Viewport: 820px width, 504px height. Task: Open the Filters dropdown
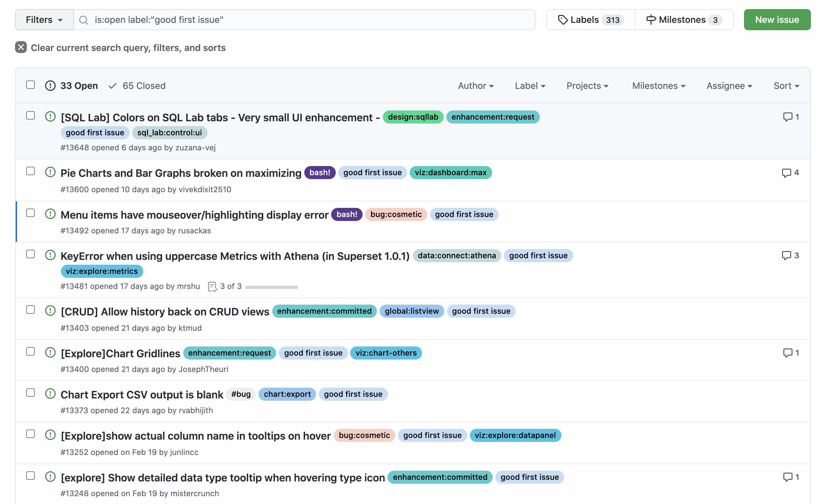click(44, 20)
